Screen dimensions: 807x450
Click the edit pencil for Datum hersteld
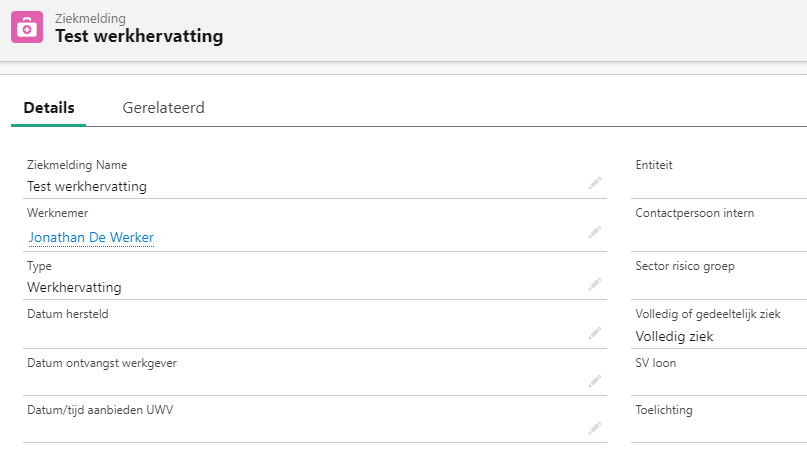(595, 333)
